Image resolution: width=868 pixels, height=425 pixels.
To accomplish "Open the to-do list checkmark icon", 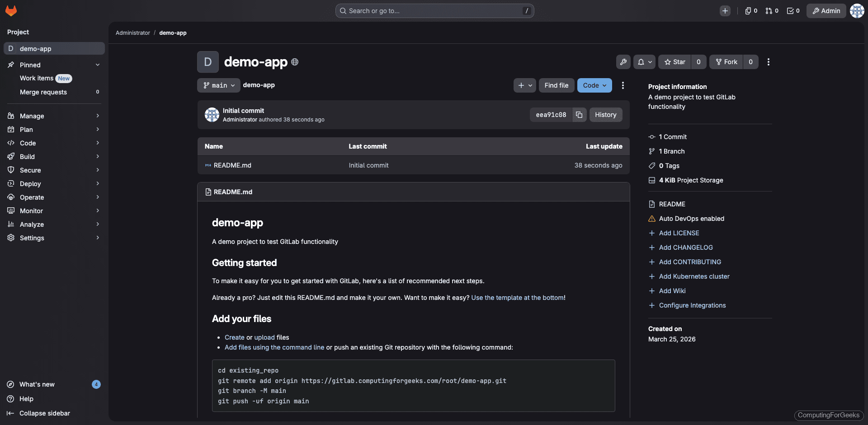I will (x=790, y=10).
